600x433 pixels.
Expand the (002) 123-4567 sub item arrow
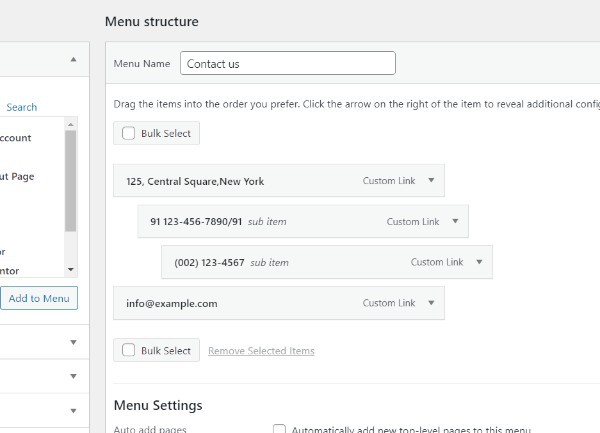479,262
